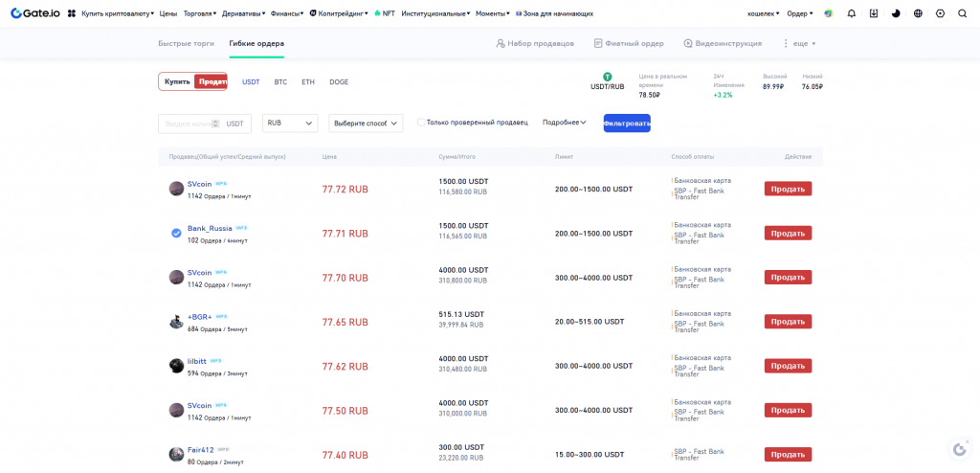Switch to the 'Купить' buy toggle
Image resolution: width=980 pixels, height=473 pixels.
pos(177,81)
